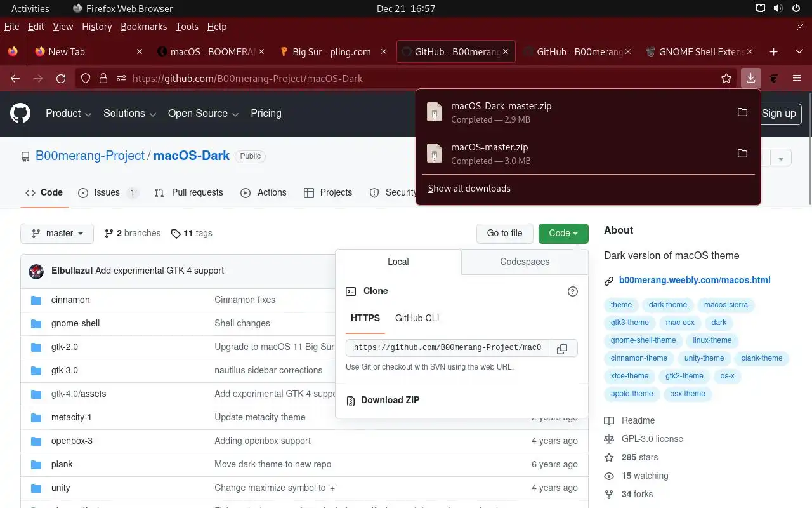The height and width of the screenshot is (508, 812).
Task: Click the Firefox address bar URL
Action: pos(247,78)
